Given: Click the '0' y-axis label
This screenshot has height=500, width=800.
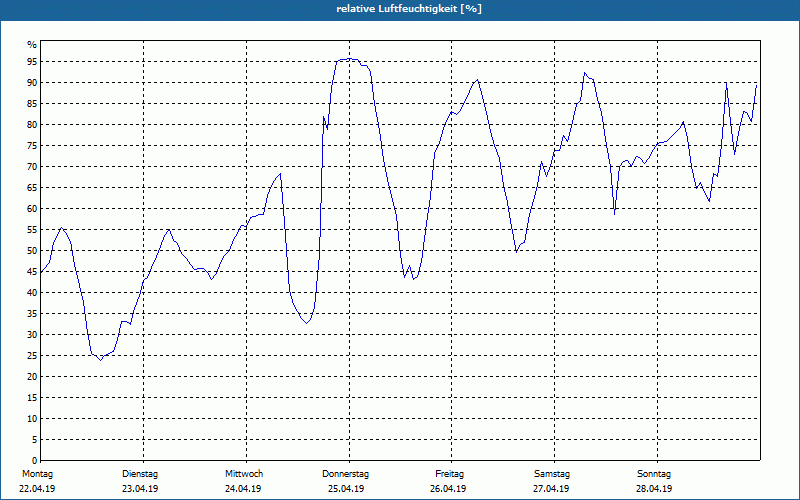Looking at the screenshot, I should pos(35,461).
